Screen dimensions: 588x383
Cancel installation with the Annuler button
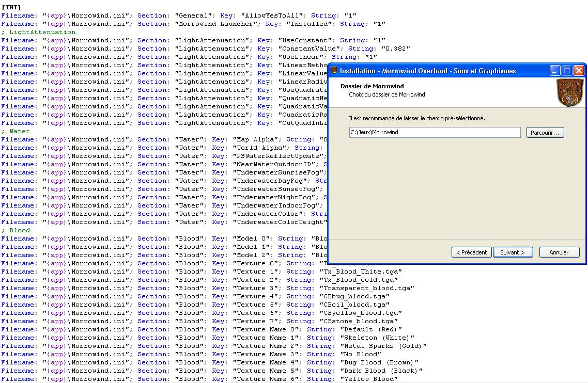(559, 252)
